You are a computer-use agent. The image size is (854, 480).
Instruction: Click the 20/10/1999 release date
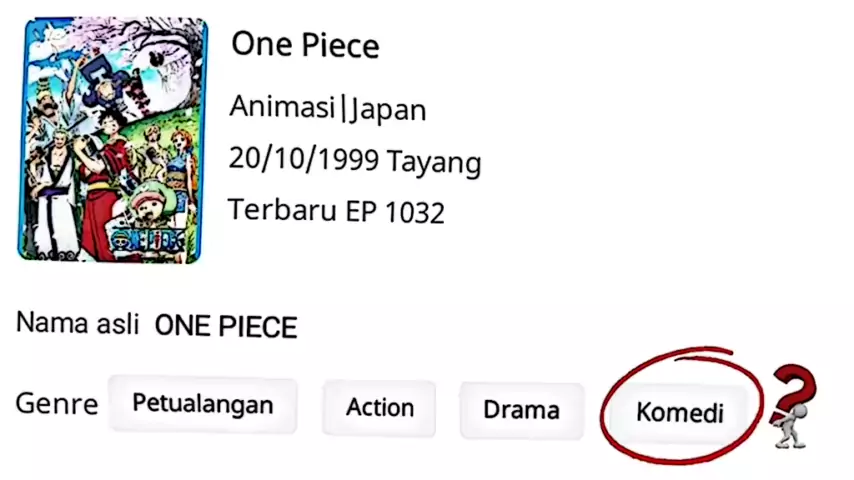(304, 159)
